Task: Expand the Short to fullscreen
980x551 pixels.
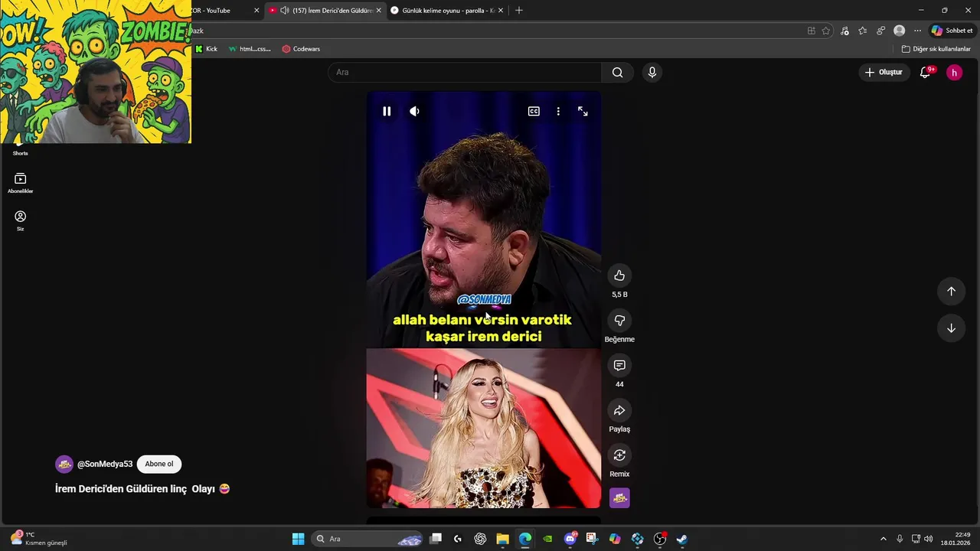Action: click(583, 112)
